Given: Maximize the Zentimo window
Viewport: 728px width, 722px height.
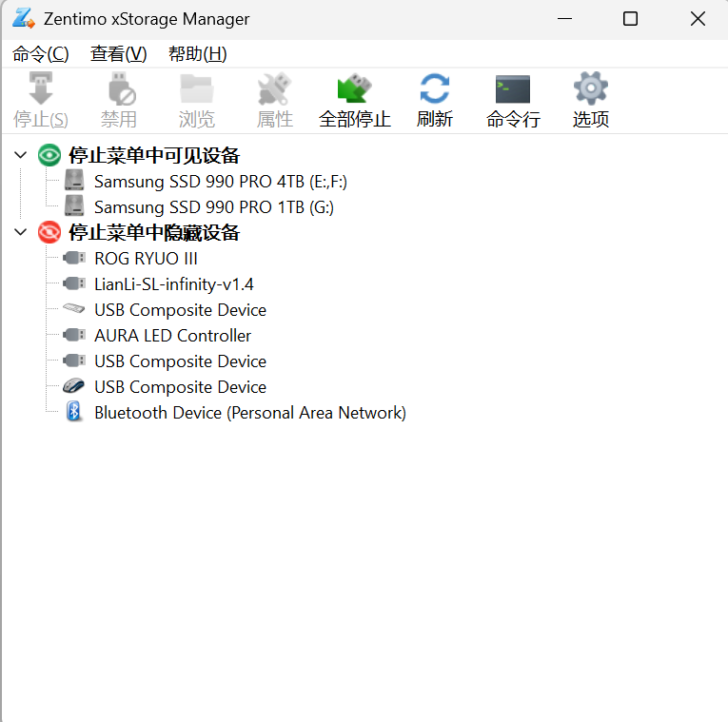Looking at the screenshot, I should coord(630,19).
